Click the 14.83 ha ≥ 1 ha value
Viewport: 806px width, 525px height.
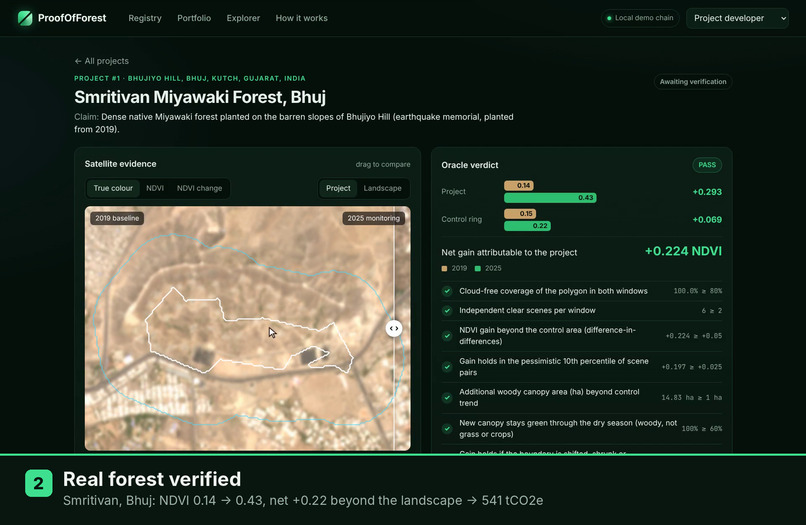pos(691,397)
